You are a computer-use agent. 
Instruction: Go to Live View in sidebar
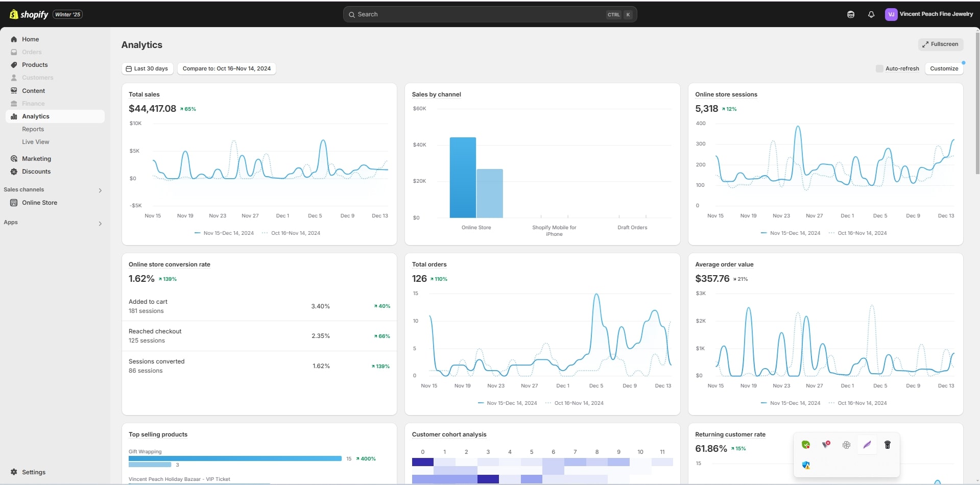point(35,142)
